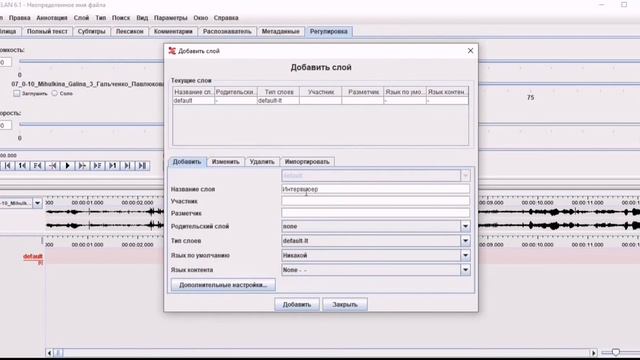Open the Вид menu
Image resolution: width=640 pixels, height=360 pixels.
(x=142, y=18)
